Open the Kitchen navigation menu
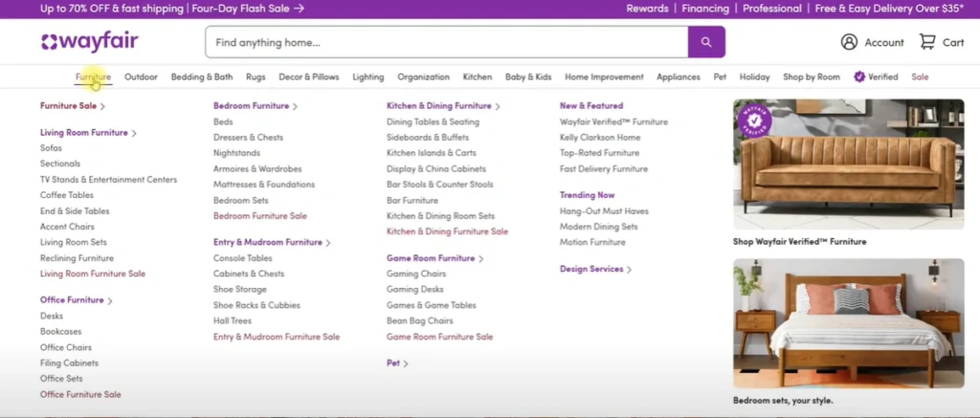 478,77
